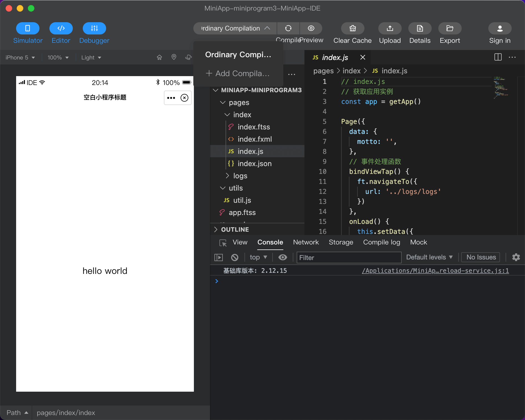The image size is (525, 420).
Task: Switch to the Mock tab
Action: (x=419, y=242)
